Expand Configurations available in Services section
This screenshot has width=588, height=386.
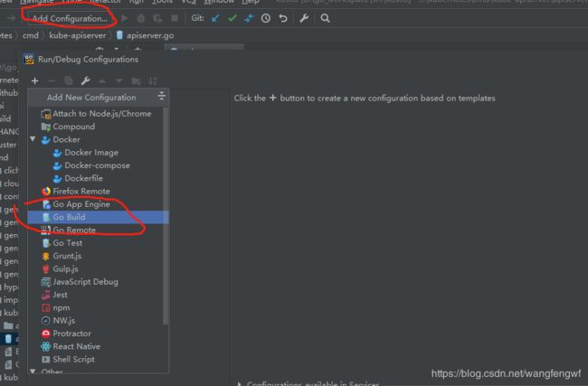[x=239, y=383]
